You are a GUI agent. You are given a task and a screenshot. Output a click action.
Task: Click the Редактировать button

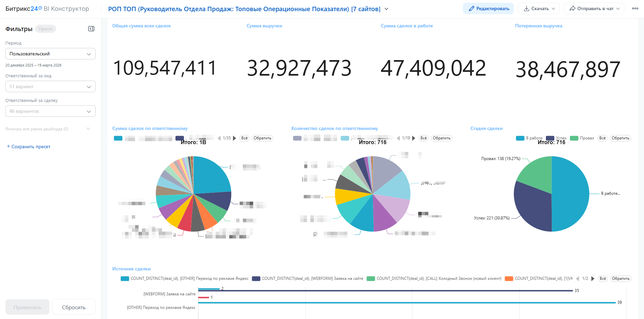point(488,8)
